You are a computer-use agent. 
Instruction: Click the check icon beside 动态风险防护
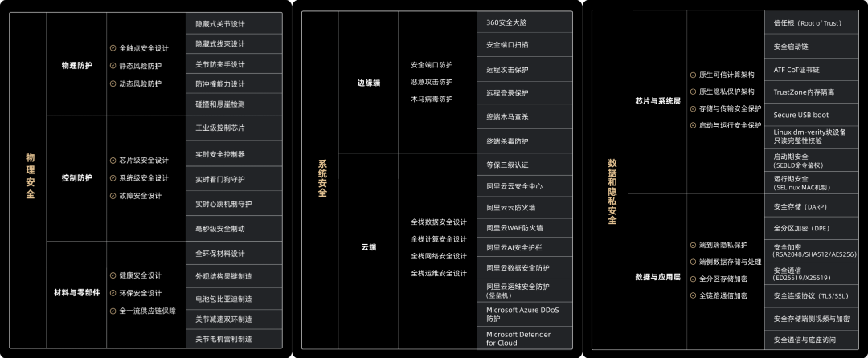tap(113, 83)
